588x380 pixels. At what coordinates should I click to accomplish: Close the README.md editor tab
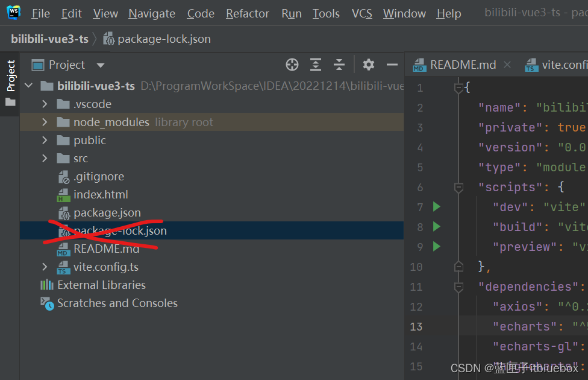click(507, 65)
